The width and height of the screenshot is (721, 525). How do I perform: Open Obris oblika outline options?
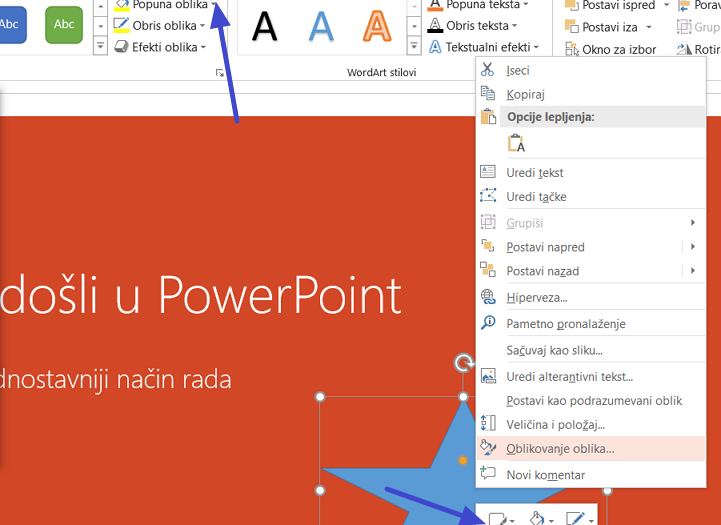pyautogui.click(x=159, y=26)
